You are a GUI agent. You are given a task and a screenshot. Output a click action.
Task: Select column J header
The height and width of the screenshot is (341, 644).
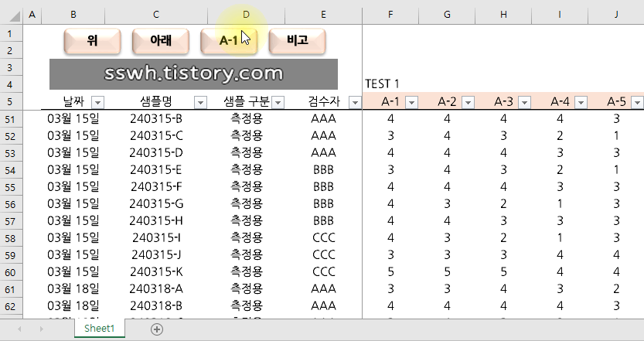[x=616, y=15]
